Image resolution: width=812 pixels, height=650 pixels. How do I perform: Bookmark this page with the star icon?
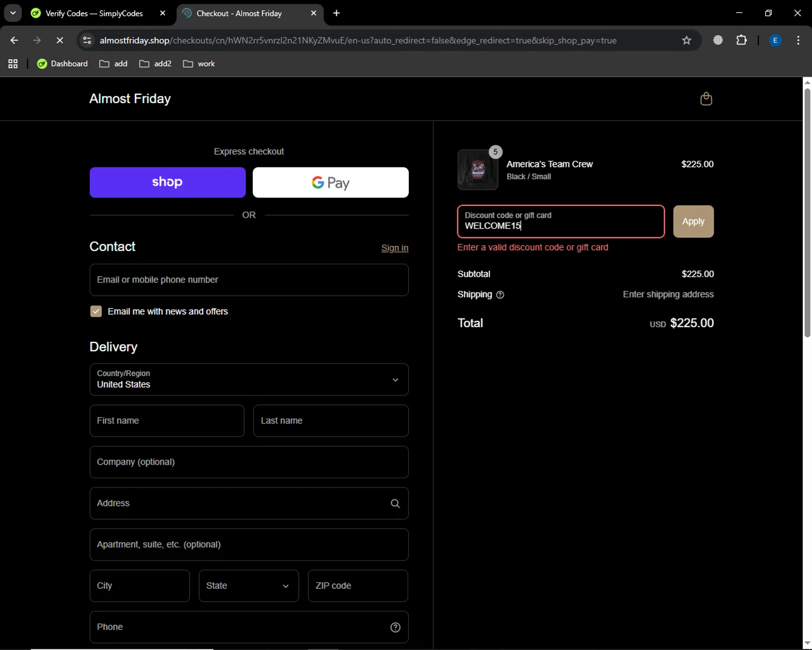click(686, 40)
